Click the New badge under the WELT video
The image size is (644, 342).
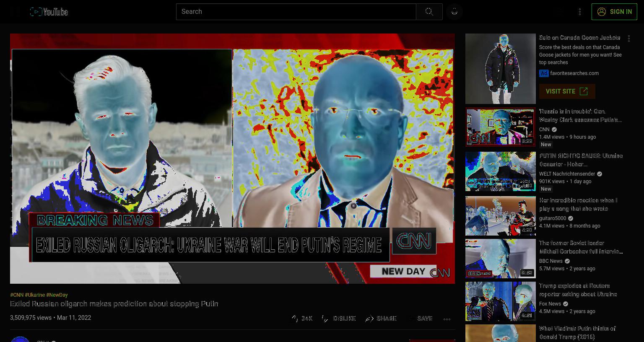[x=546, y=189]
